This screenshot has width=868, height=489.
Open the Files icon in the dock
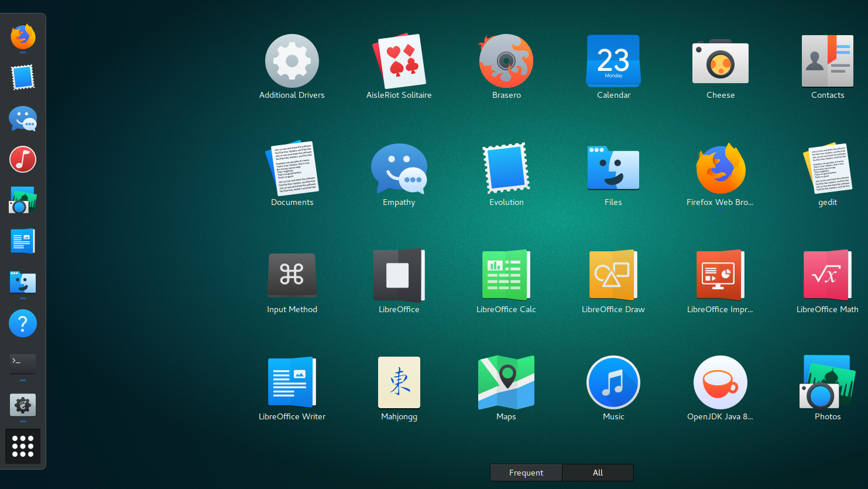click(x=23, y=282)
